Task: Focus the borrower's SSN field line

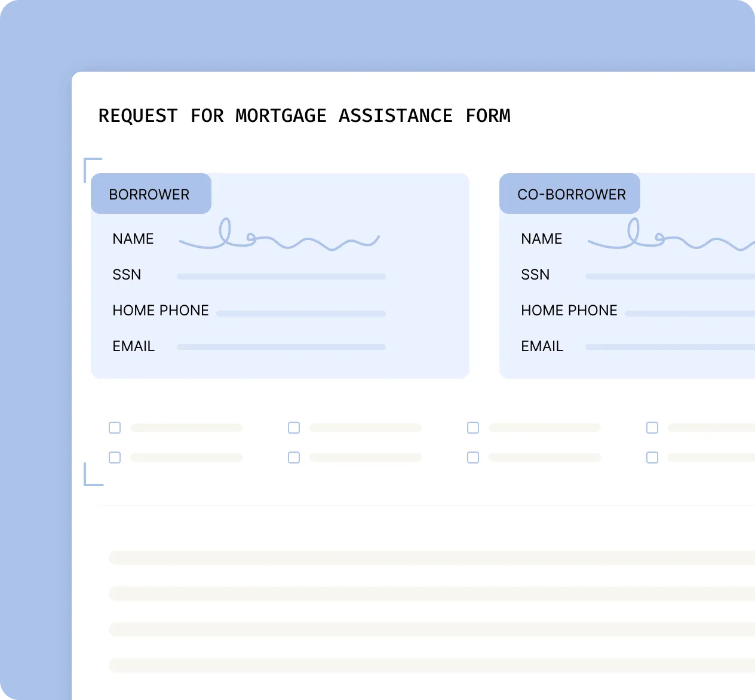Action: point(281,277)
